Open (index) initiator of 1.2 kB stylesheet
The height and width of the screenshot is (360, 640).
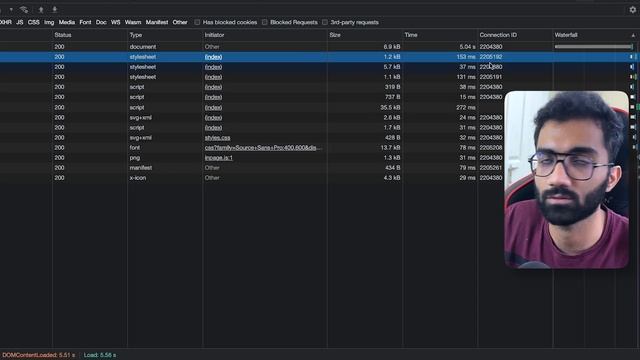tap(213, 57)
